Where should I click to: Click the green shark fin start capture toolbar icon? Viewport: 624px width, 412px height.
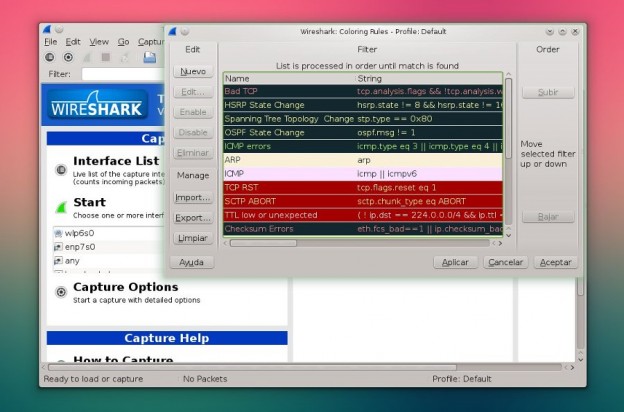[x=87, y=57]
